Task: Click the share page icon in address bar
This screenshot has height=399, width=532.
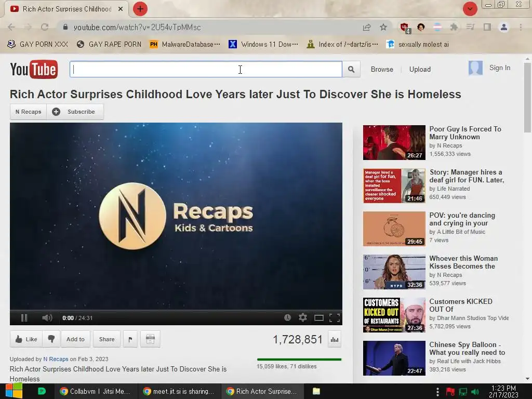Action: click(x=367, y=27)
